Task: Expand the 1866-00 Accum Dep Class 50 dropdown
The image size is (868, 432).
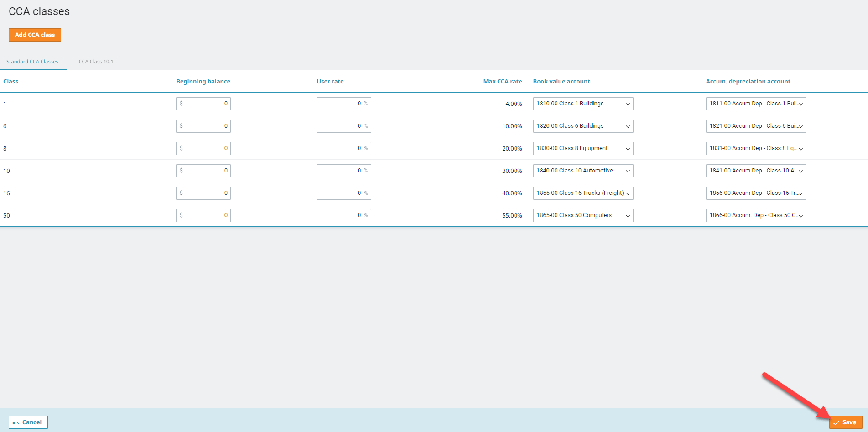Action: pyautogui.click(x=756, y=215)
